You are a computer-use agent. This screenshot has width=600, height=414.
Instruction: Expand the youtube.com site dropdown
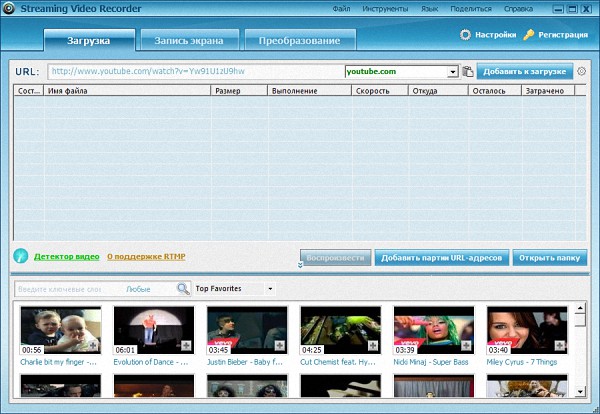453,72
